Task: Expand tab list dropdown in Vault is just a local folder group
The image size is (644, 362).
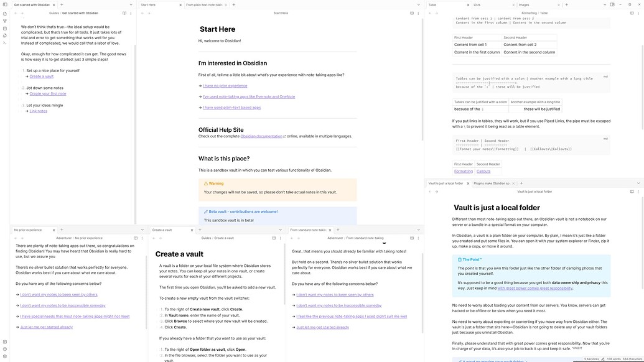Action: (638, 183)
